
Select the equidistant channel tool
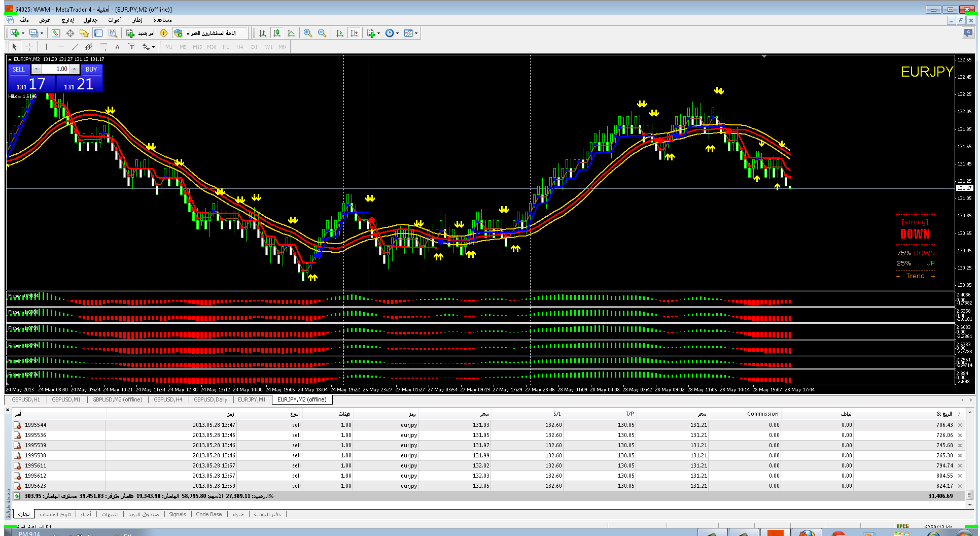click(x=89, y=47)
